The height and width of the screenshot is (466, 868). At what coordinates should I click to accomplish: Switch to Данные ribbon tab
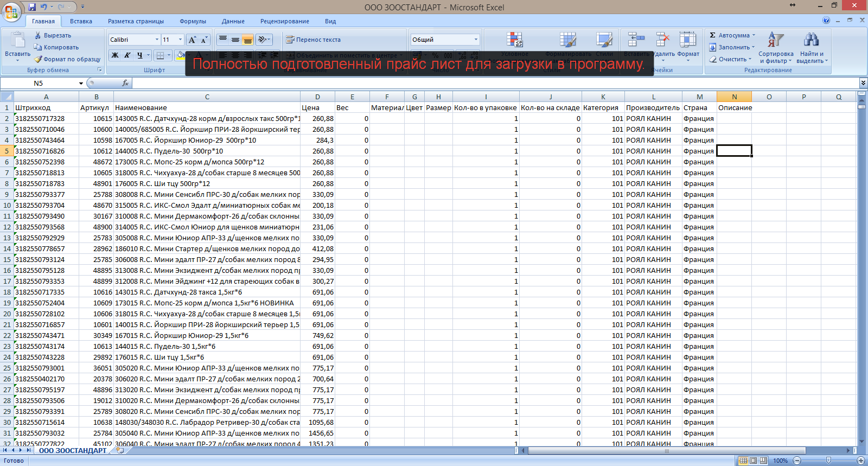233,21
